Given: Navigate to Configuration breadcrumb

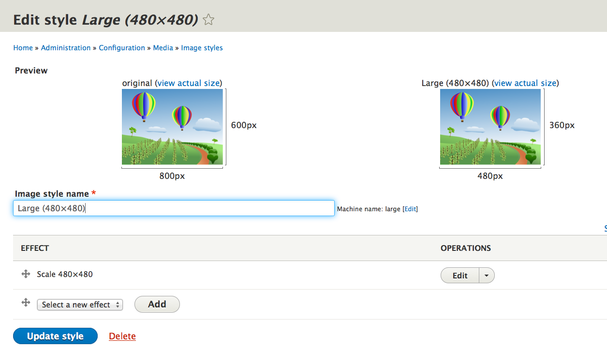Looking at the screenshot, I should (122, 48).
